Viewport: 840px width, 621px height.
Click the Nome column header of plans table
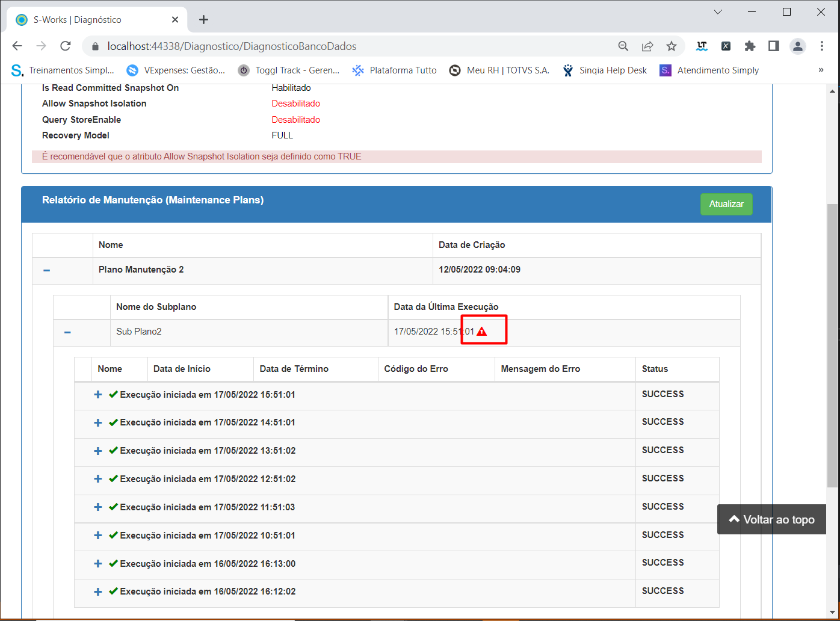111,245
